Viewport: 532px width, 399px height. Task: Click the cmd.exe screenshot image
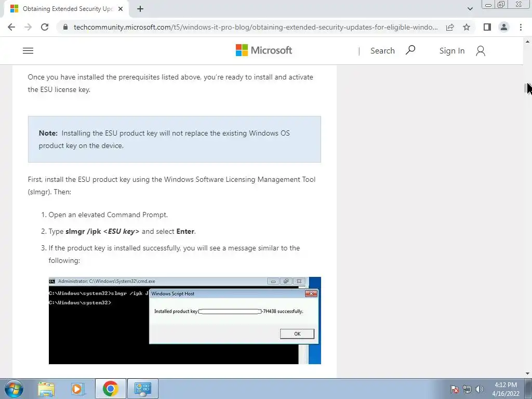(184, 321)
